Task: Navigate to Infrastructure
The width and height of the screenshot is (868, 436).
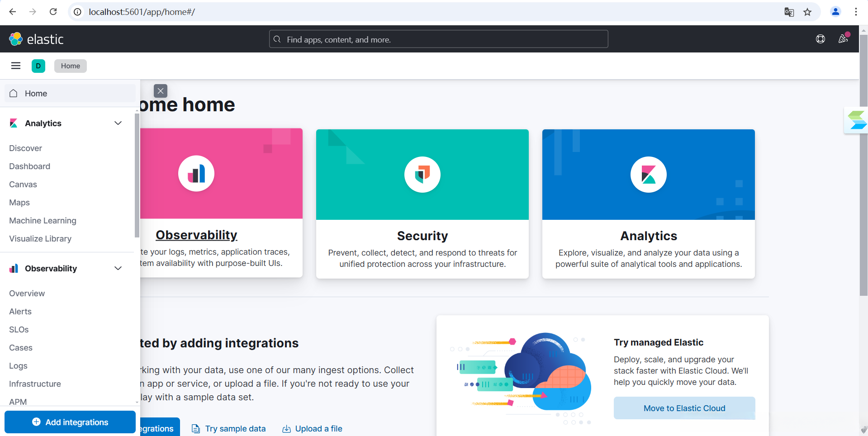Action: (x=35, y=384)
